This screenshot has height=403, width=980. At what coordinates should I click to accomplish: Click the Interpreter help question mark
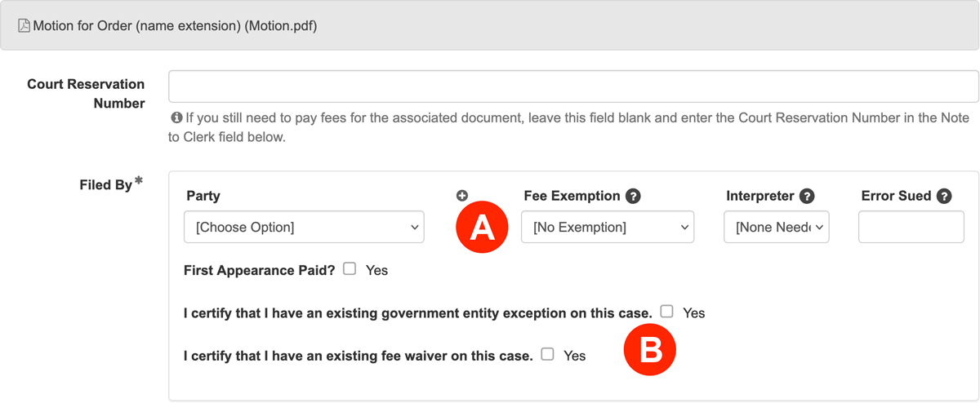tap(807, 197)
